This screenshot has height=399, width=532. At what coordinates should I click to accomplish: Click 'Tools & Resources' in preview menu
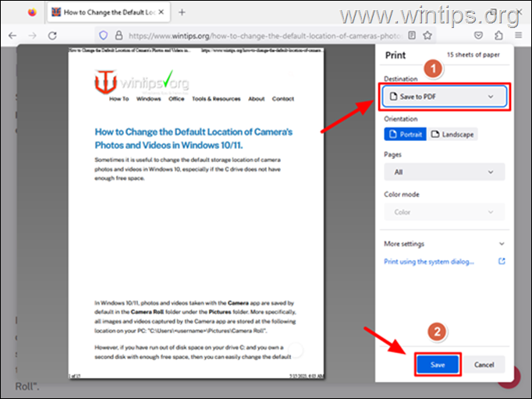tap(216, 99)
